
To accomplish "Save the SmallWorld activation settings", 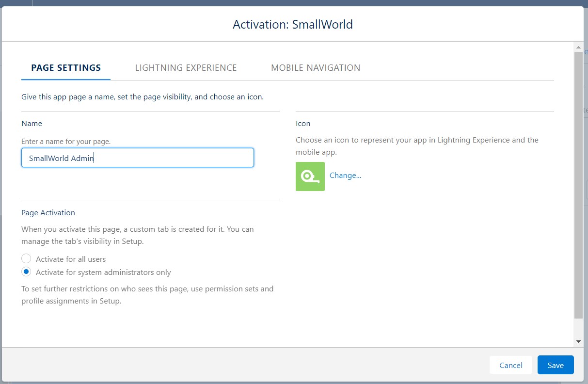I will click(x=555, y=365).
